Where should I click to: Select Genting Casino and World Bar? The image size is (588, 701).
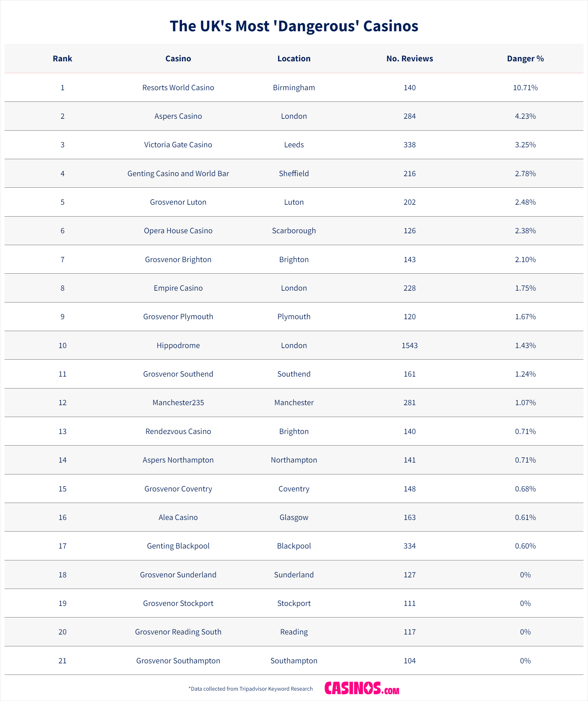178,173
